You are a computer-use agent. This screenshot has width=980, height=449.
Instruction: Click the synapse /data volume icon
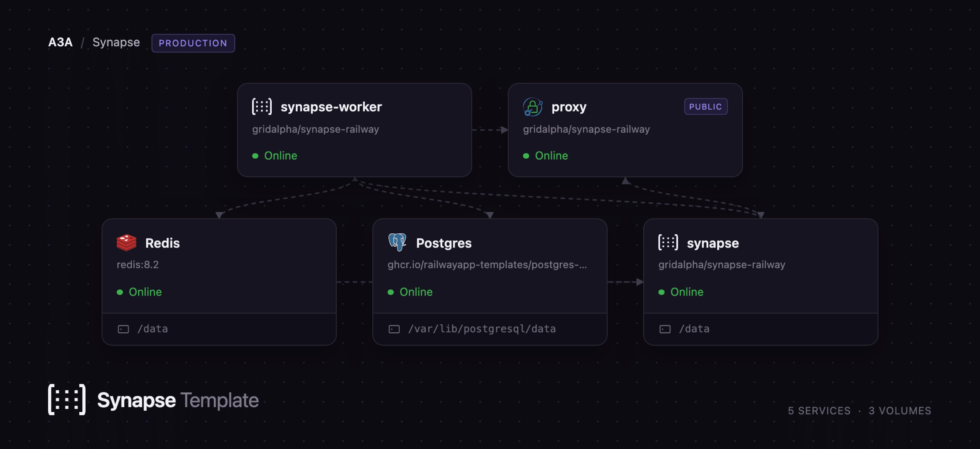pyautogui.click(x=665, y=329)
